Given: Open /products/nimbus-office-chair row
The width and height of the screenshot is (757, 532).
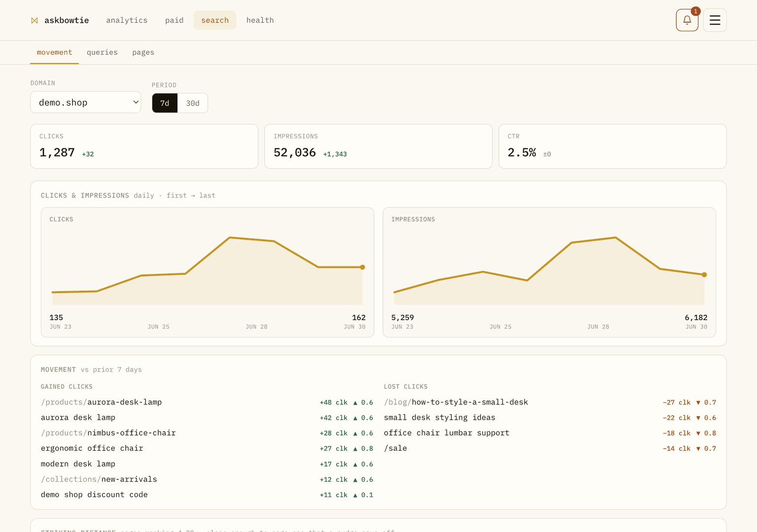Looking at the screenshot, I should click(207, 433).
